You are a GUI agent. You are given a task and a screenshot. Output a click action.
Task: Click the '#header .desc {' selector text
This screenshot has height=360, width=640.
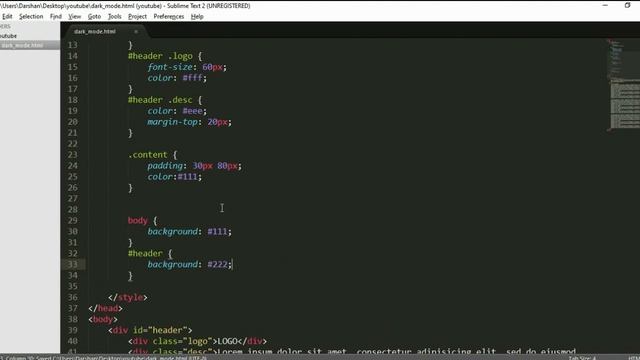[165, 100]
